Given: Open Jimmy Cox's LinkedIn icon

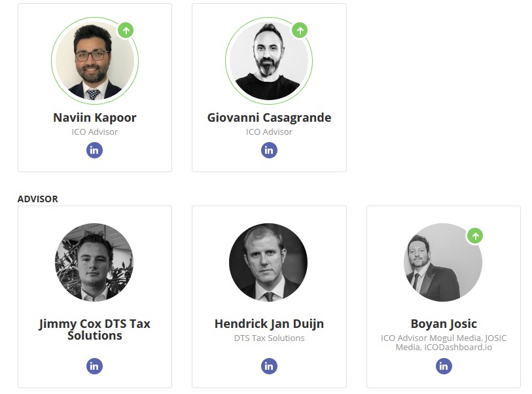Looking at the screenshot, I should tap(94, 366).
